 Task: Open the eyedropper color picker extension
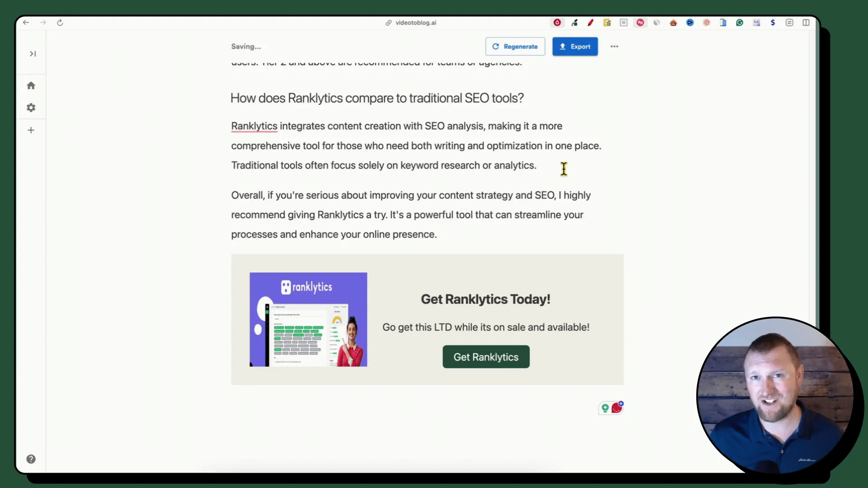pos(574,23)
